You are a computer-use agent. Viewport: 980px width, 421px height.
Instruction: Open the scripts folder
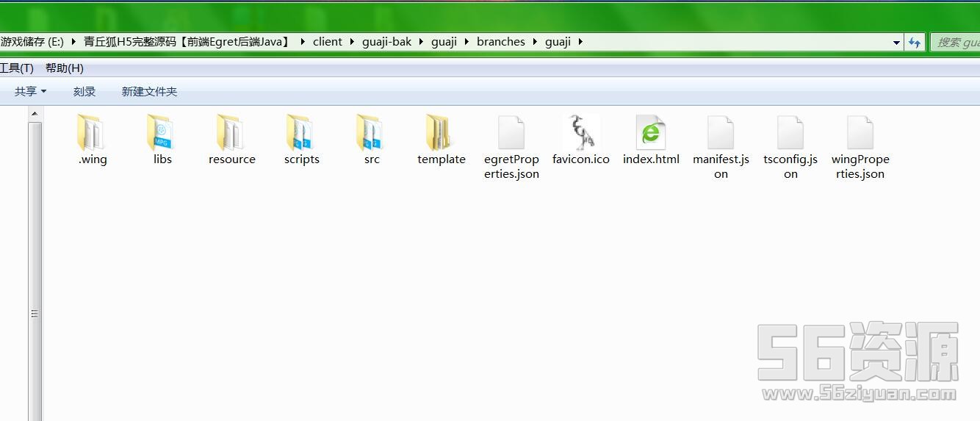(301, 134)
